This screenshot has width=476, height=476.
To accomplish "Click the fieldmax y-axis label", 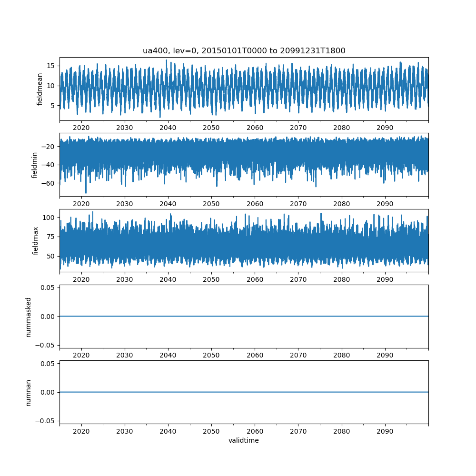I will coord(35,240).
